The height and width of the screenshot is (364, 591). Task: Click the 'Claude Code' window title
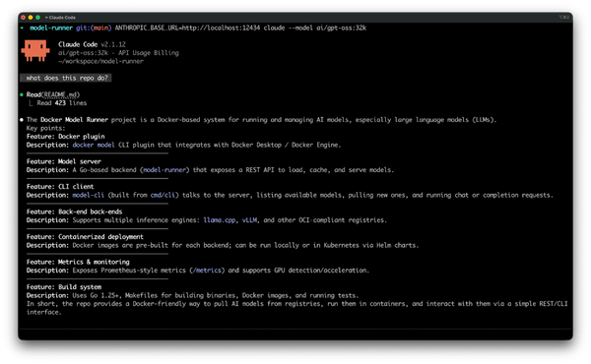62,18
